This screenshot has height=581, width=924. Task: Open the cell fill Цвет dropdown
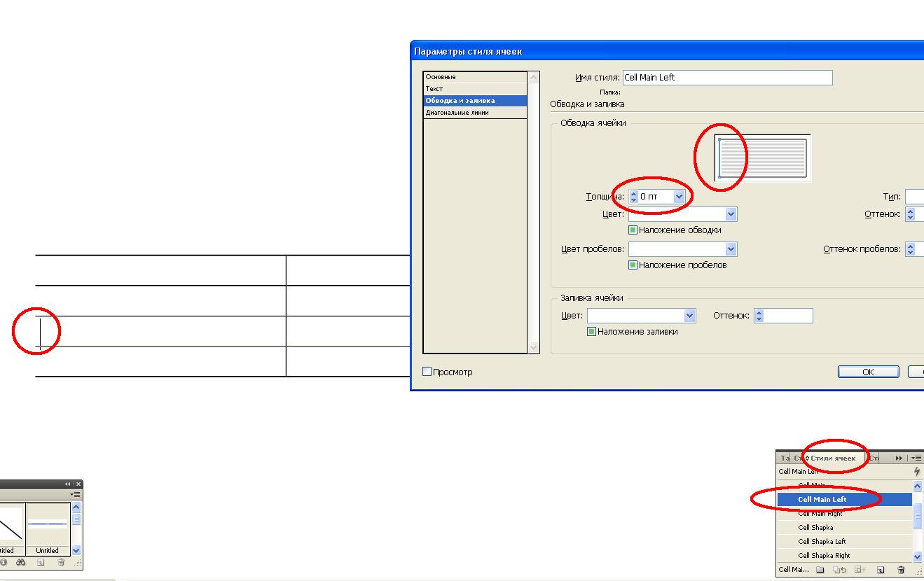(x=690, y=316)
